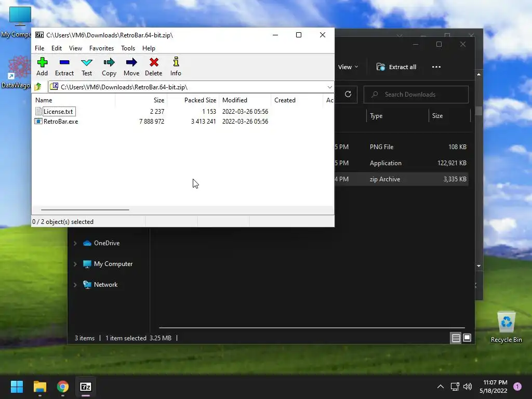This screenshot has height=399, width=532.
Task: Click the Search Downloads field
Action: 416,95
